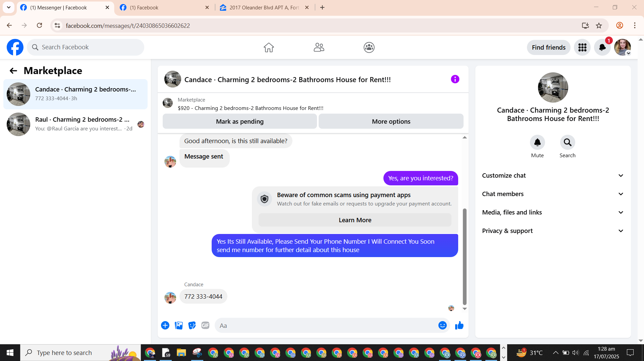Open the listing thumbnail in chat header

(173, 79)
